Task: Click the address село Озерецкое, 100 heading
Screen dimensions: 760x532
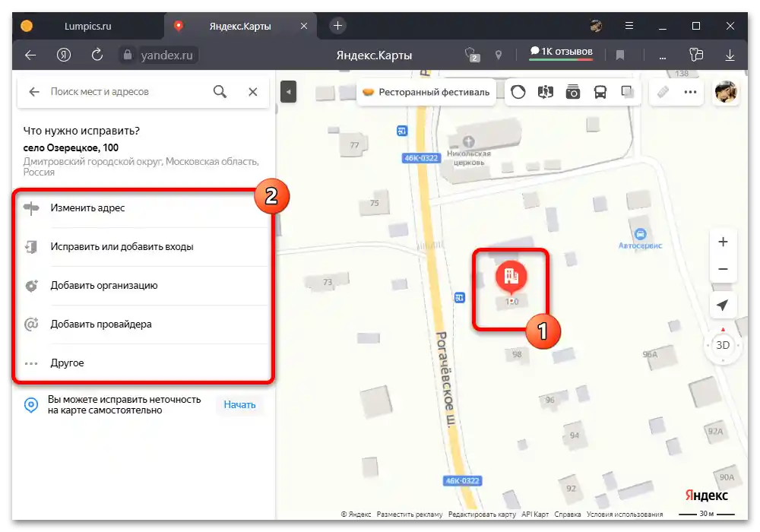Action: tap(71, 147)
